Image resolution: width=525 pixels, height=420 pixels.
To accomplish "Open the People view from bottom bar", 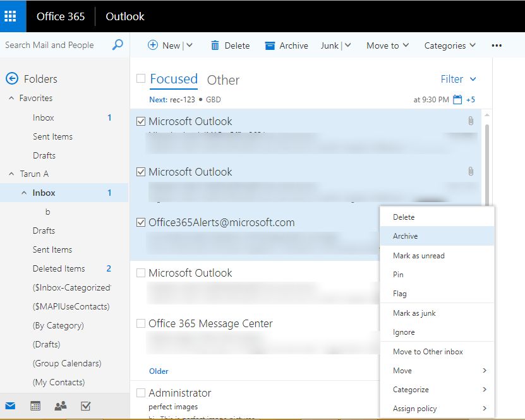I will click(61, 406).
